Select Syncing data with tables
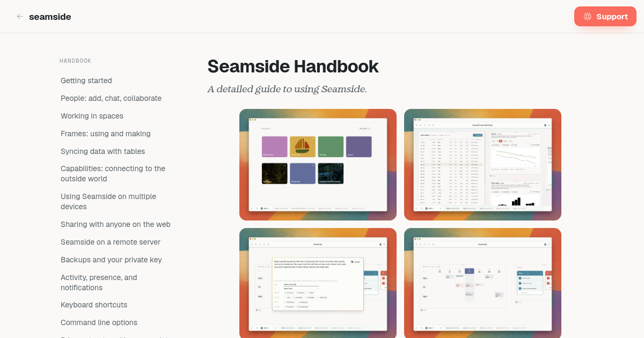 tap(103, 151)
